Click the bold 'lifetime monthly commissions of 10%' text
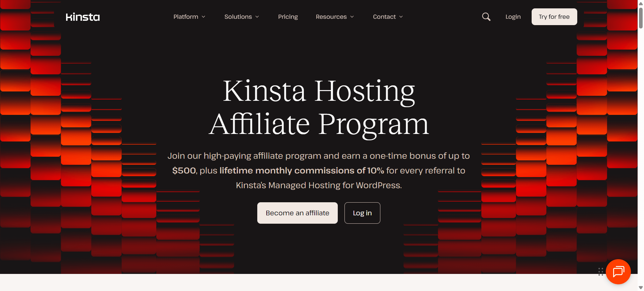The height and width of the screenshot is (291, 644). tap(302, 170)
